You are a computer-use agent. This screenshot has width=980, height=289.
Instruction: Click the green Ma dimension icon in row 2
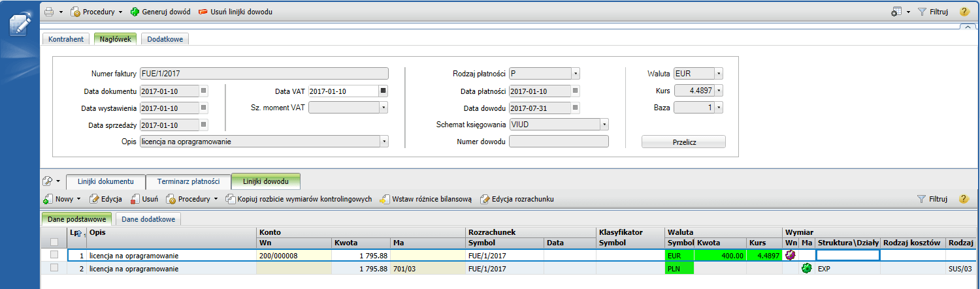pos(806,267)
